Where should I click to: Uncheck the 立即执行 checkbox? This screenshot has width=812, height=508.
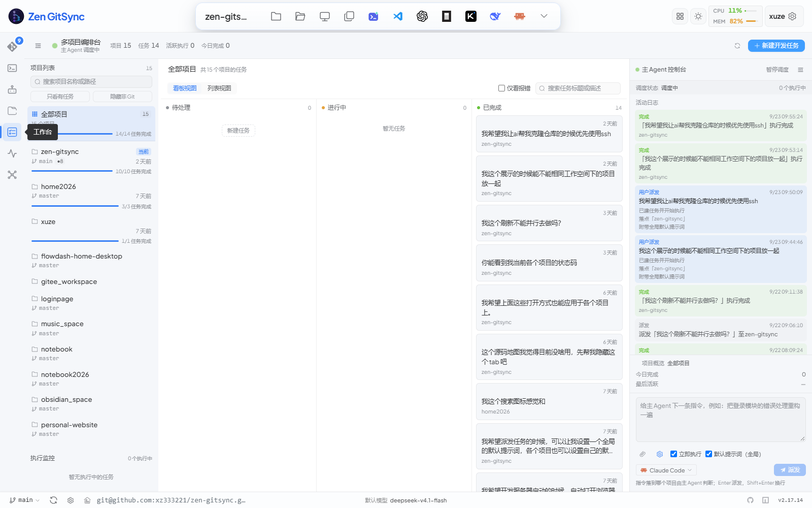674,454
